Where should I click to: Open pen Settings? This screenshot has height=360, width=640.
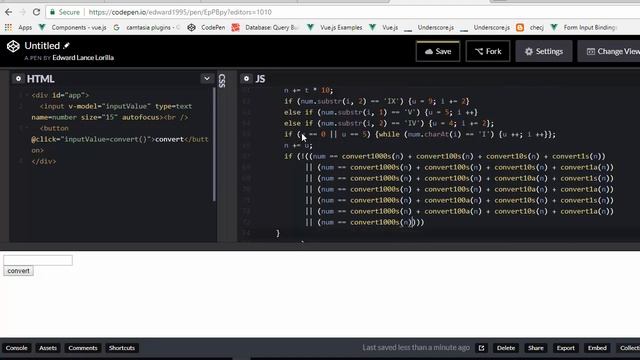tap(544, 51)
